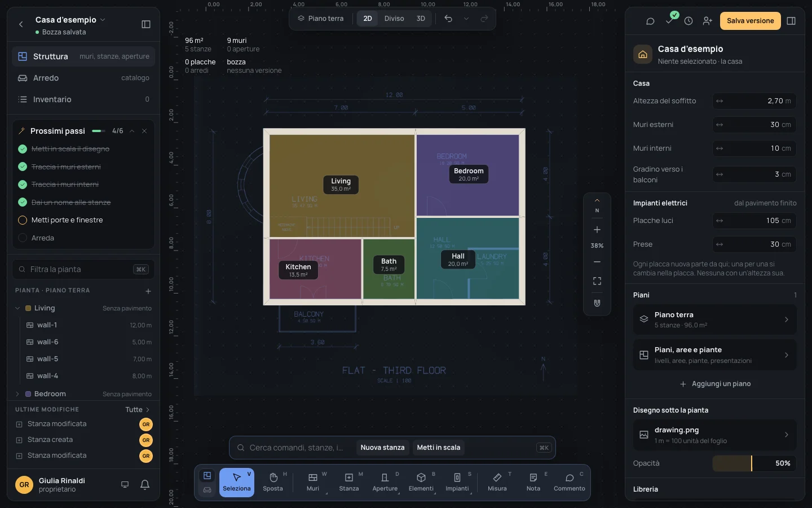
Task: Click the Filtra la pianta search field
Action: click(83, 269)
